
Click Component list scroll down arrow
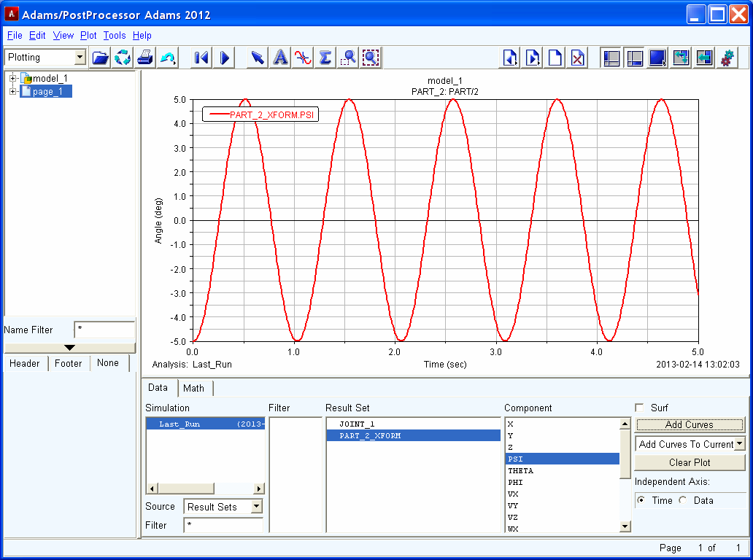(x=625, y=526)
